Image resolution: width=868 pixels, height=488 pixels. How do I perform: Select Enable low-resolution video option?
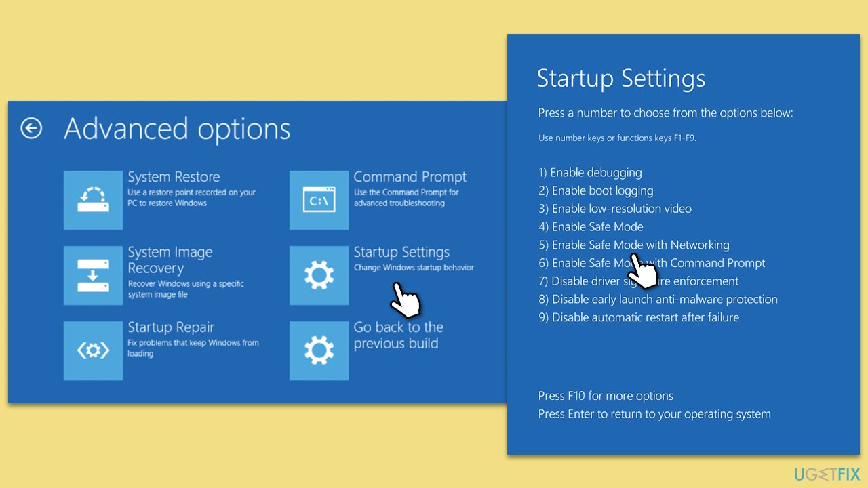(x=614, y=208)
